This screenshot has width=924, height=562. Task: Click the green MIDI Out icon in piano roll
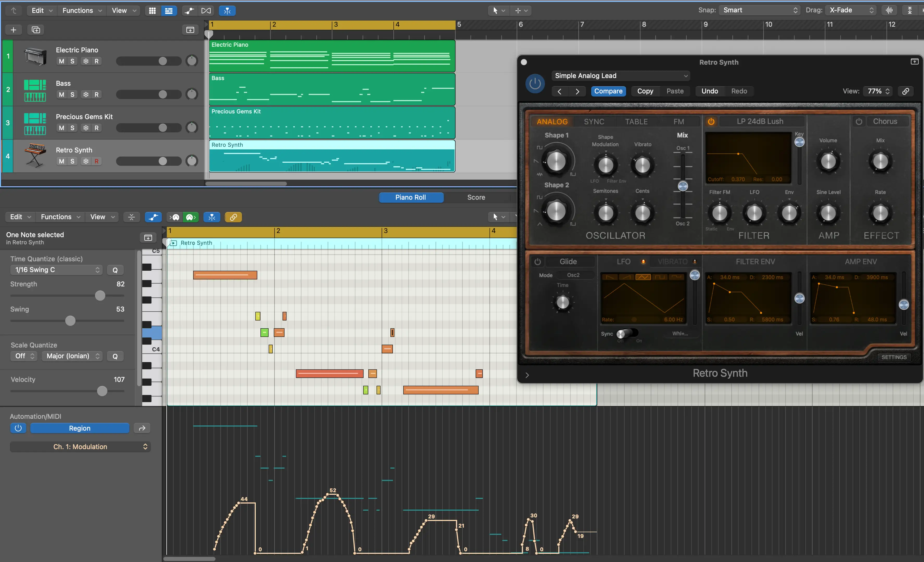pyautogui.click(x=191, y=217)
